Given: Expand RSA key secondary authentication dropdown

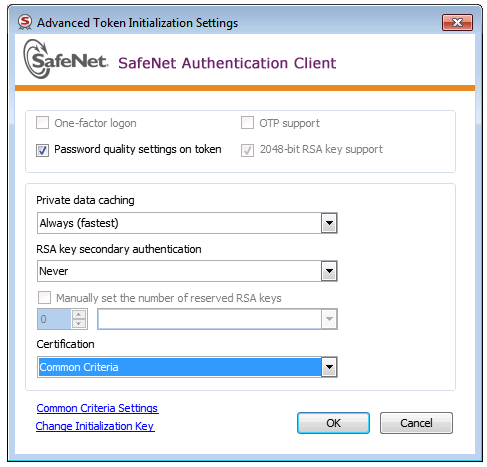Looking at the screenshot, I should 329,271.
